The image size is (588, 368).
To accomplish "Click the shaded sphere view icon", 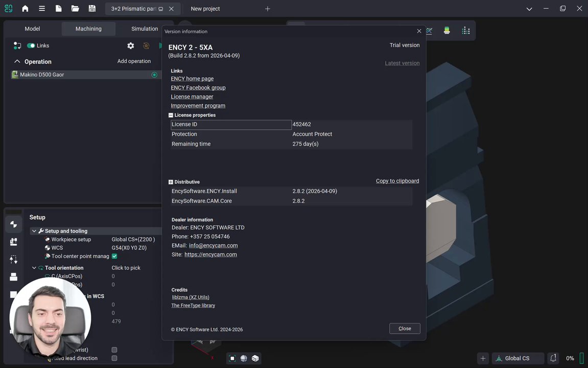I will coord(244,358).
